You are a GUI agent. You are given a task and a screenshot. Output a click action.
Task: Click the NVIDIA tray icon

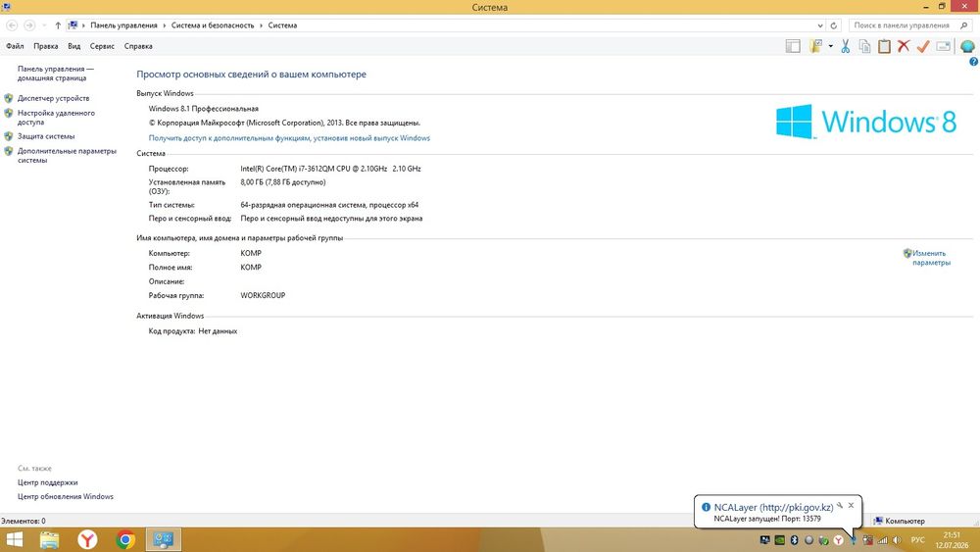(779, 540)
